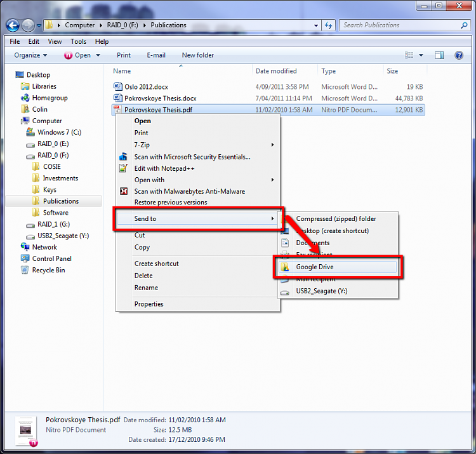Screen dimensions: 476x454
Task: Click the Pokrovskoye Thesis.docx Word icon
Action: coord(118,98)
